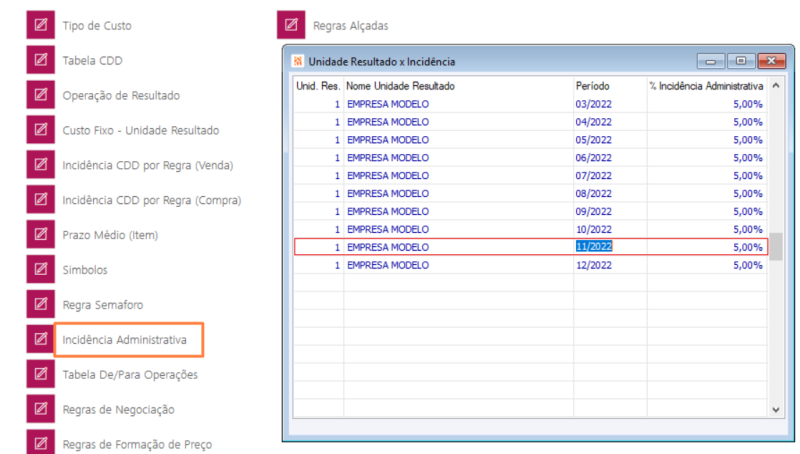Click the 5,00% value in the 07/2022 row
Viewport: 800px width, 454px height.
pyautogui.click(x=748, y=175)
